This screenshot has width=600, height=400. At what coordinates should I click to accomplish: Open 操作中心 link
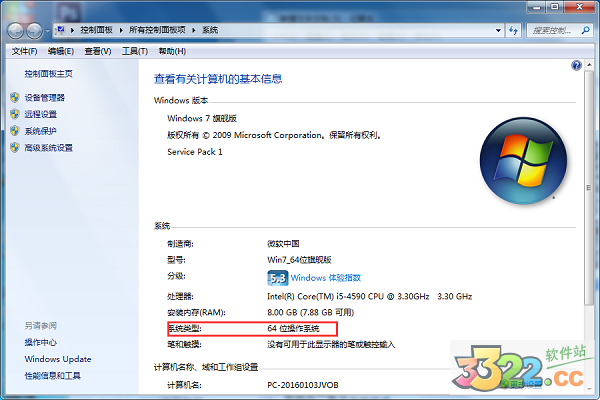41,342
